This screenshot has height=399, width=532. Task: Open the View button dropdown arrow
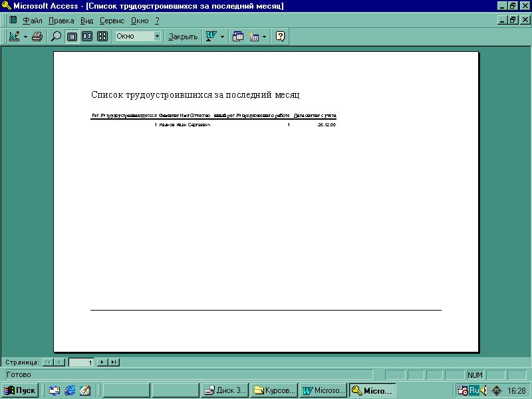click(x=26, y=37)
